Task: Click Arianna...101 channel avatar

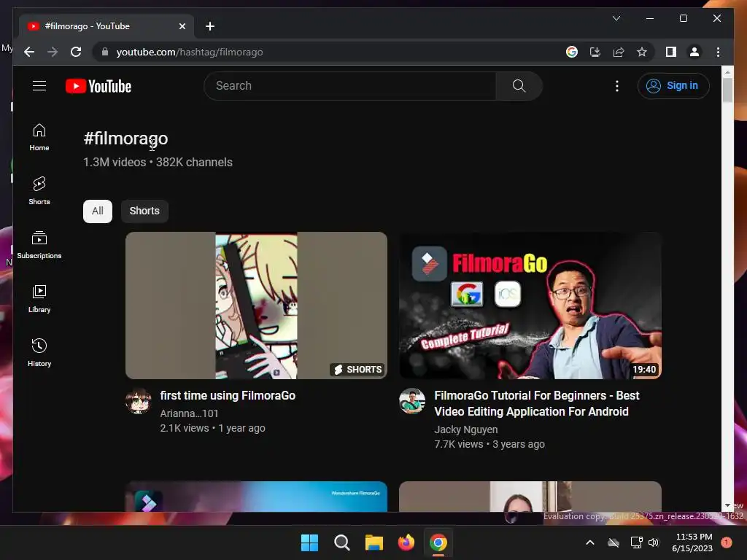Action: tap(139, 401)
